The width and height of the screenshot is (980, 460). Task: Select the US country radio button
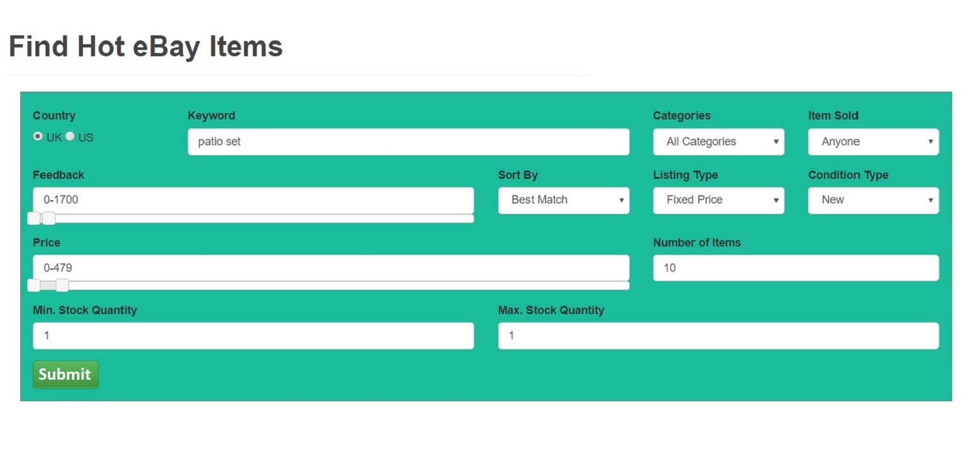(x=70, y=136)
